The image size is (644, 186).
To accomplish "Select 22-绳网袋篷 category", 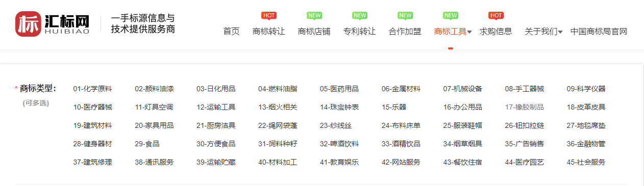I will pyautogui.click(x=278, y=125).
